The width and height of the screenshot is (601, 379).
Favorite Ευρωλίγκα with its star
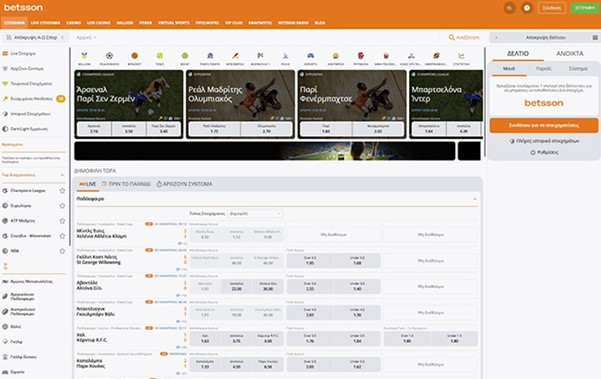tap(62, 206)
